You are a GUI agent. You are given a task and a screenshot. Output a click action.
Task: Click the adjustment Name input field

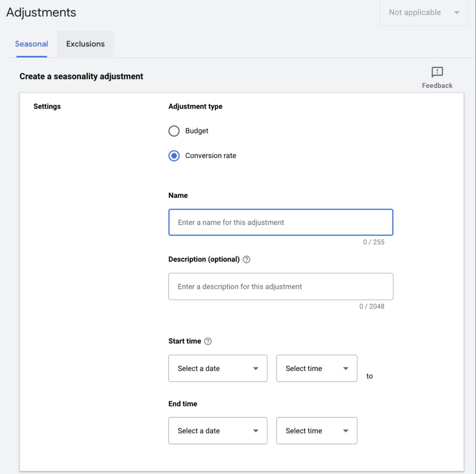click(x=280, y=222)
